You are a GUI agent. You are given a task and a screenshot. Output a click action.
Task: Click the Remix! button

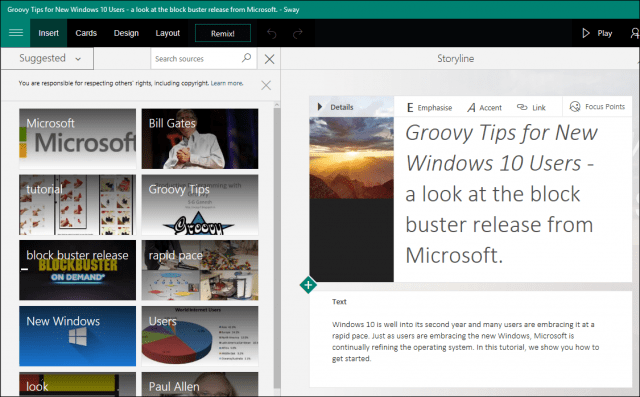[x=223, y=33]
